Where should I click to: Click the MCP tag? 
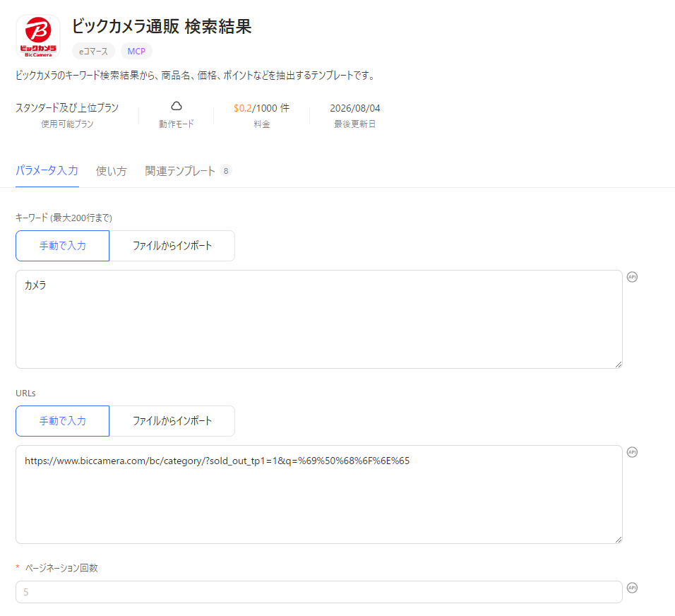point(136,52)
